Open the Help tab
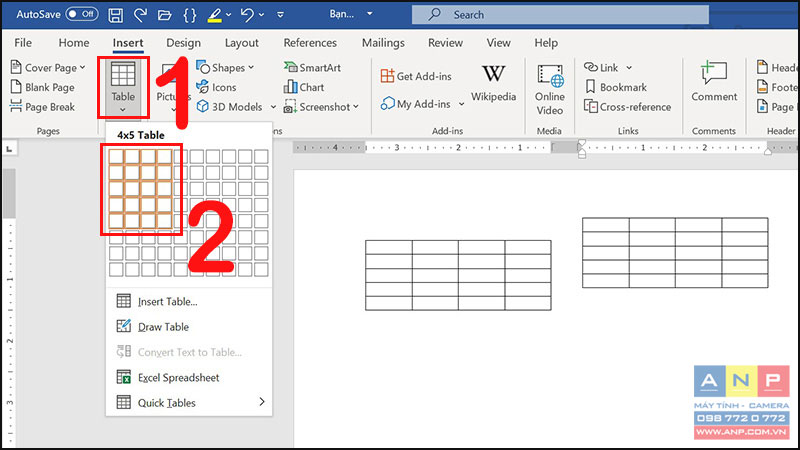The width and height of the screenshot is (800, 450). tap(546, 43)
